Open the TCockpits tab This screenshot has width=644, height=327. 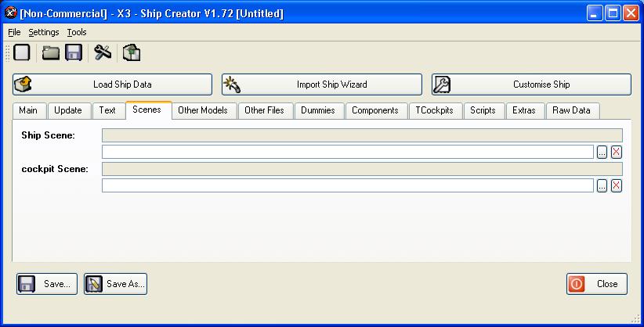pos(434,110)
